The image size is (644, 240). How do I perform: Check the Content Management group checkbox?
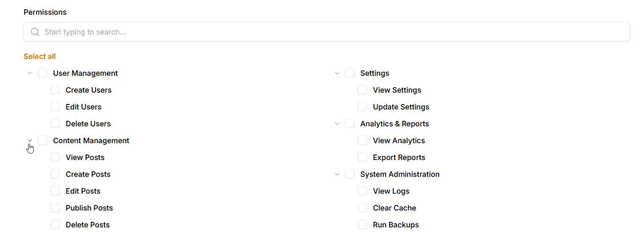[x=43, y=141]
